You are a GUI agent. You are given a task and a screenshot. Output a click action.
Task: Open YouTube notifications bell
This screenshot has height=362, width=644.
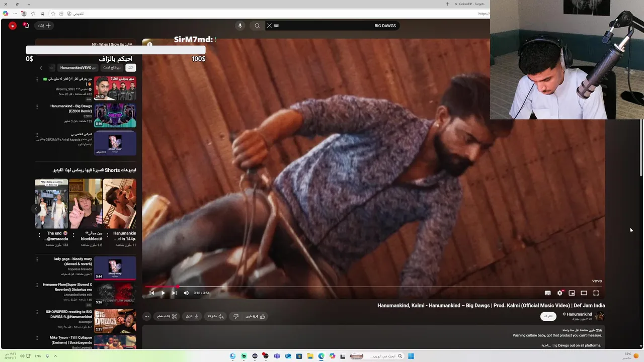pyautogui.click(x=26, y=26)
